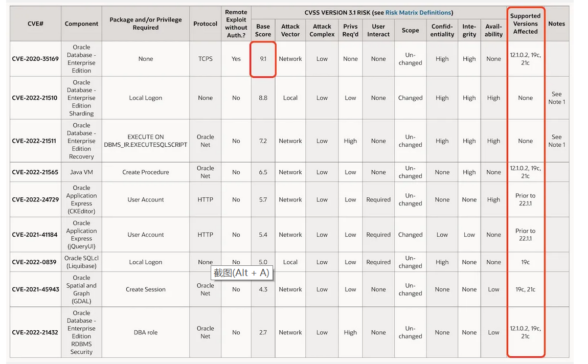Viewport: 588px width, 364px height.
Task: Select the CVE-2022-21511 cell
Action: pos(35,141)
